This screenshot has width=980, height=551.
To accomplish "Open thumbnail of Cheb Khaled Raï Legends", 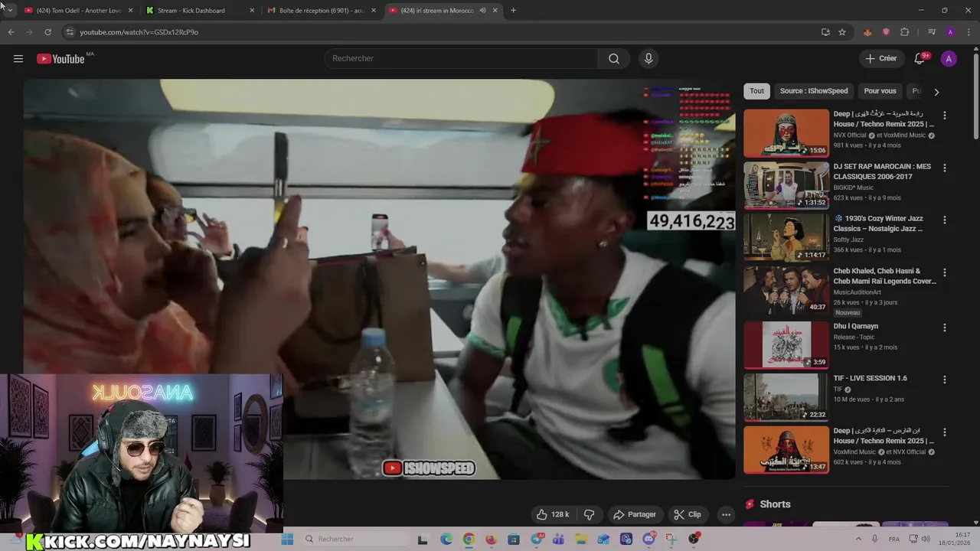I will tap(786, 290).
